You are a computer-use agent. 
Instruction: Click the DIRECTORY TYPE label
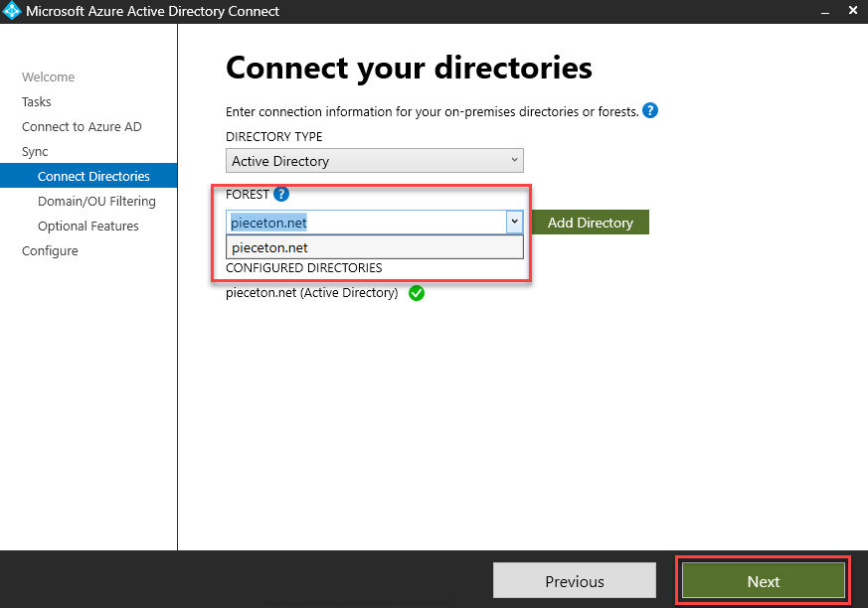[x=274, y=137]
